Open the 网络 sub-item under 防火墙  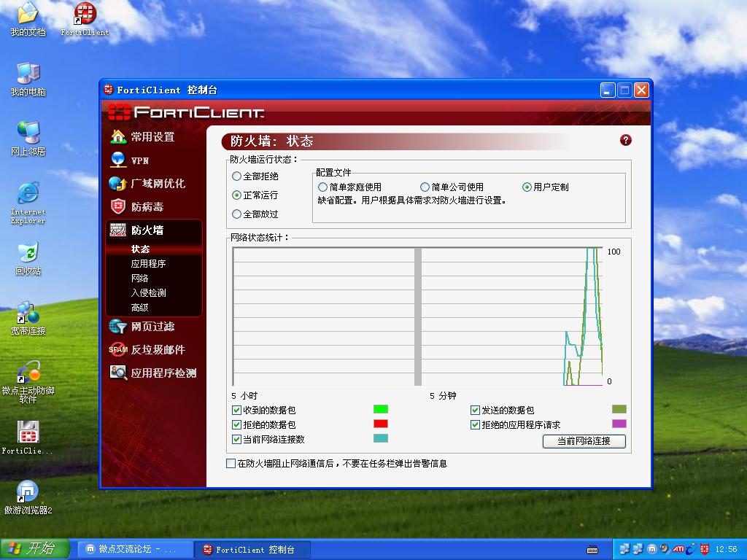(x=139, y=278)
